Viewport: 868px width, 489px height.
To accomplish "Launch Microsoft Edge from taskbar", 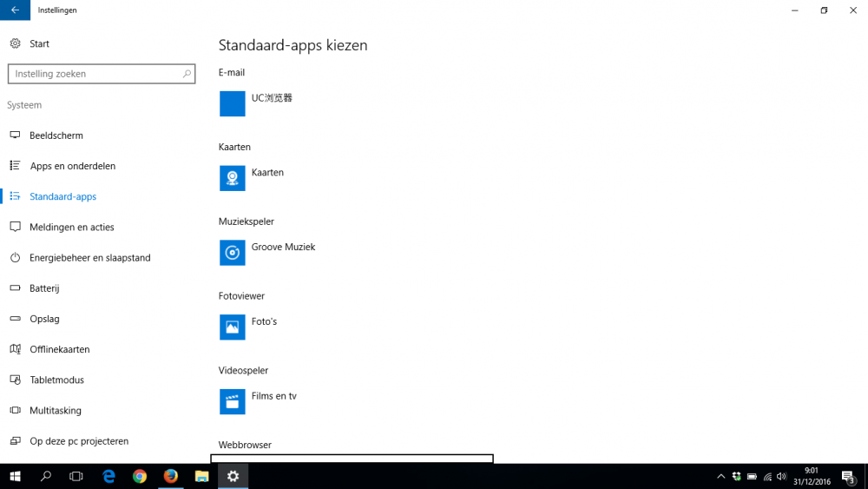I will (108, 476).
